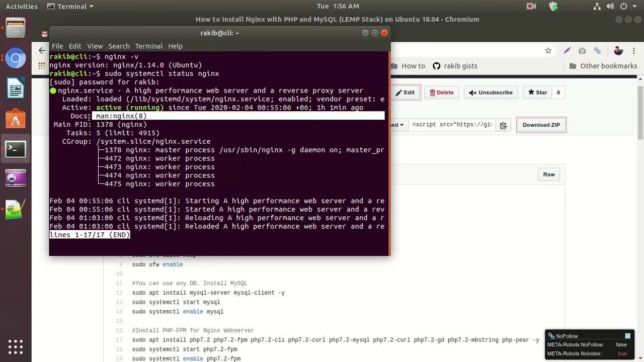Click the '#Install PHP-FPM for Nginx Webserver' comment

[x=193, y=330]
